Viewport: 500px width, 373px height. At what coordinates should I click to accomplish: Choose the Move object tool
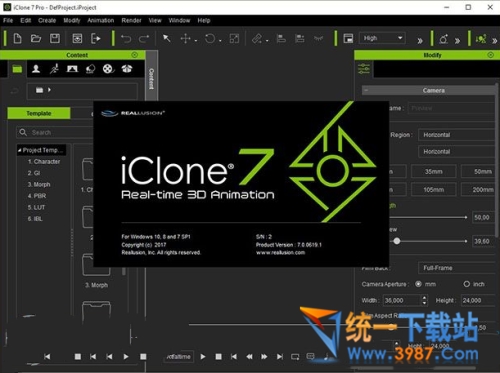point(186,39)
